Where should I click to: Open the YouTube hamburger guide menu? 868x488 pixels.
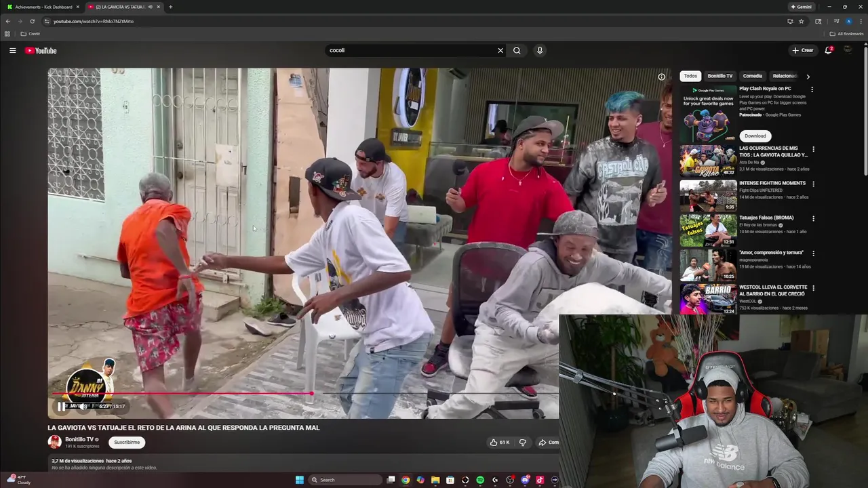tap(12, 50)
